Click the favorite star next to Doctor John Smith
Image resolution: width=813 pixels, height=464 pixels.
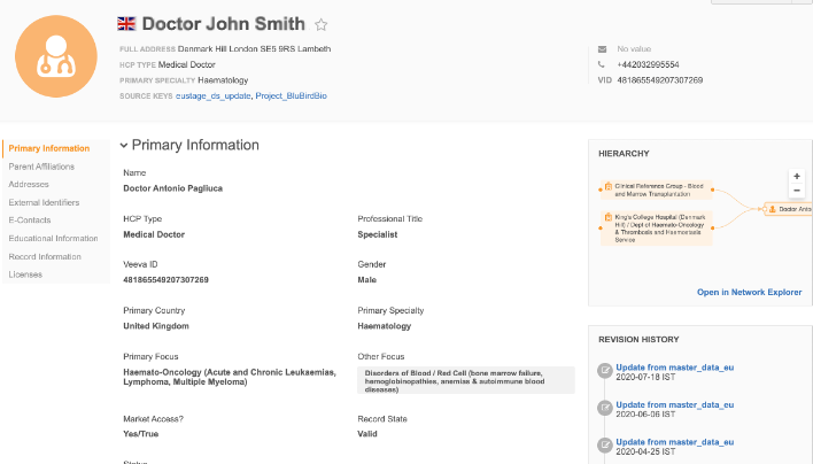321,25
